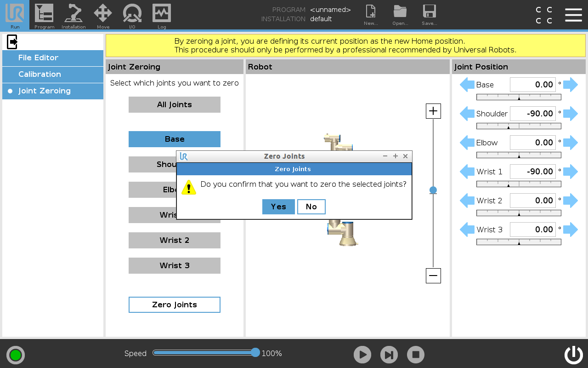The image size is (588, 368).
Task: Toggle the Wrist 2 joint selection
Action: coord(175,240)
